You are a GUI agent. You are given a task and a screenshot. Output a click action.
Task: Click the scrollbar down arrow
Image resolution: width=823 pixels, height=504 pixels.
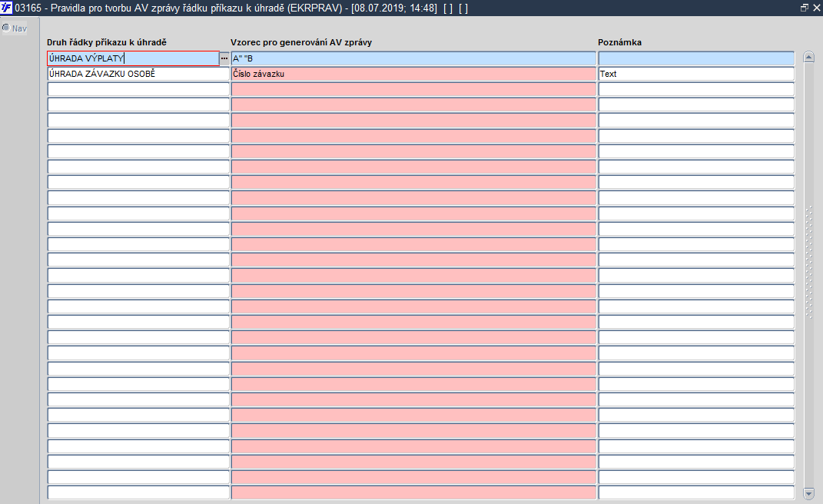[809, 493]
